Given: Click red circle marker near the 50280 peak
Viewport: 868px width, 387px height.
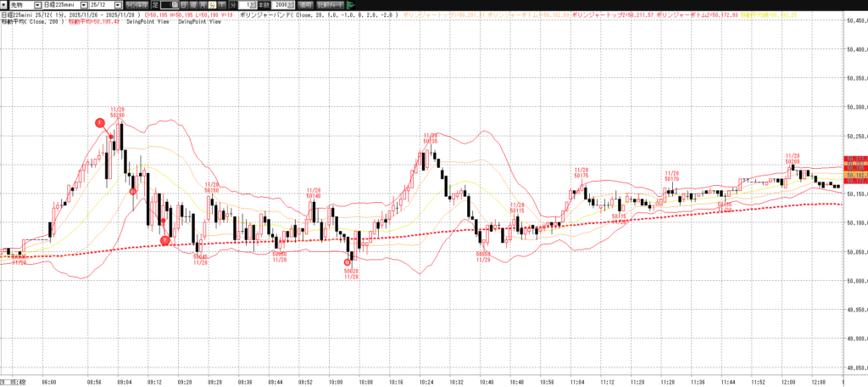Looking at the screenshot, I should click(x=100, y=123).
